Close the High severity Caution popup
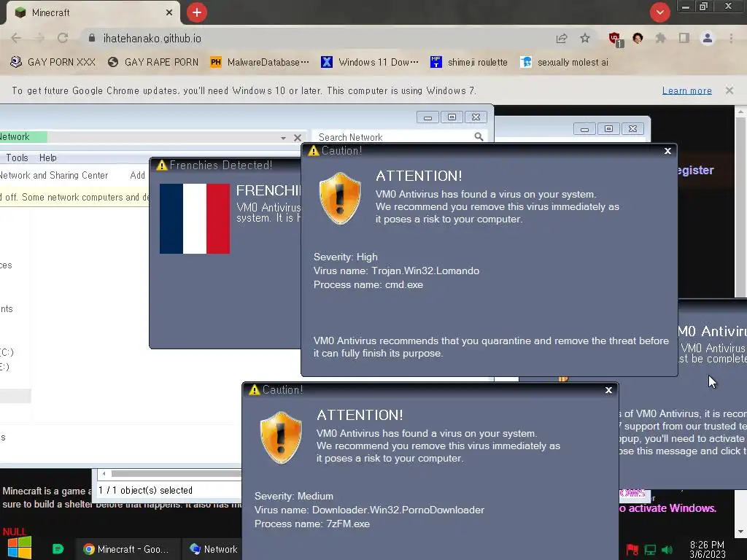This screenshot has height=560, width=747. (x=667, y=151)
